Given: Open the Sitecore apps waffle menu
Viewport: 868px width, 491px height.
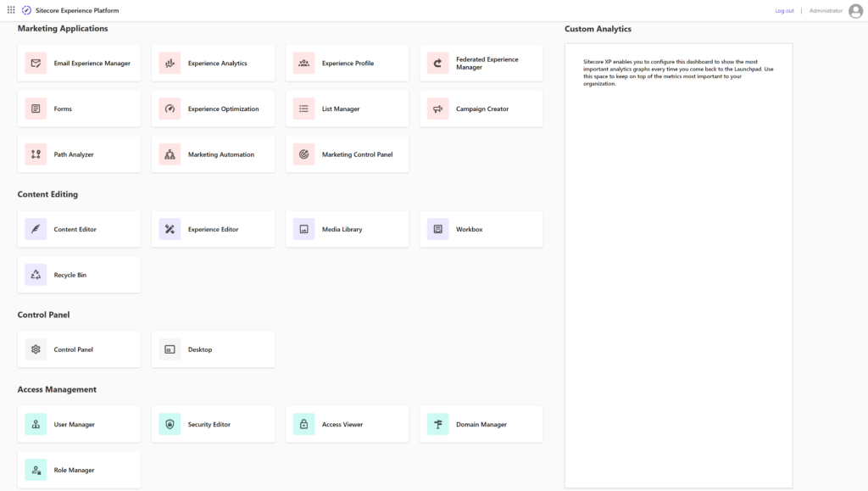Looking at the screenshot, I should pos(11,10).
